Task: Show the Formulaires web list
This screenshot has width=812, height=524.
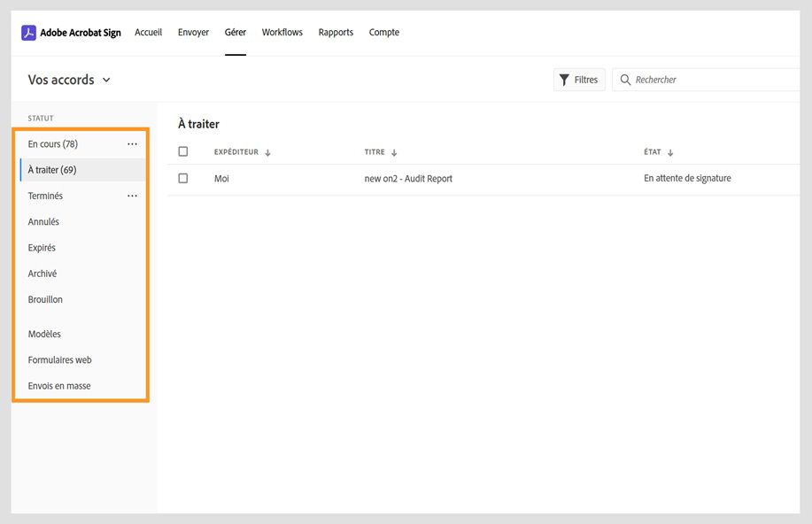Action: coord(59,360)
